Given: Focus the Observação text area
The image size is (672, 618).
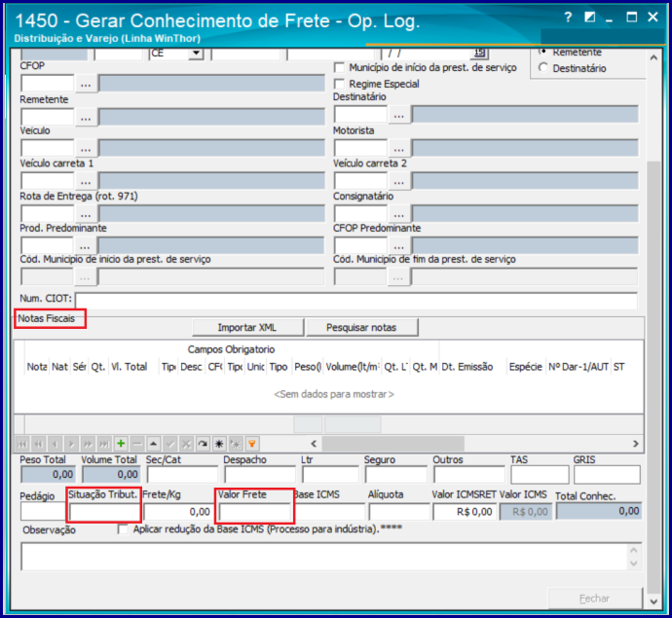Looking at the screenshot, I should coord(331,557).
